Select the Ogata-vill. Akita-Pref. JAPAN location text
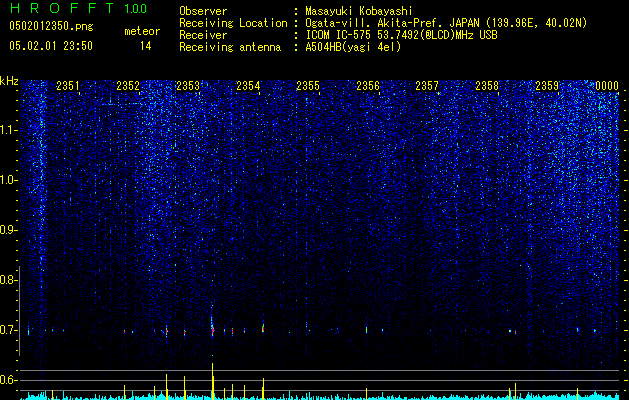Viewport: 629px width, 400px height. tap(446, 23)
